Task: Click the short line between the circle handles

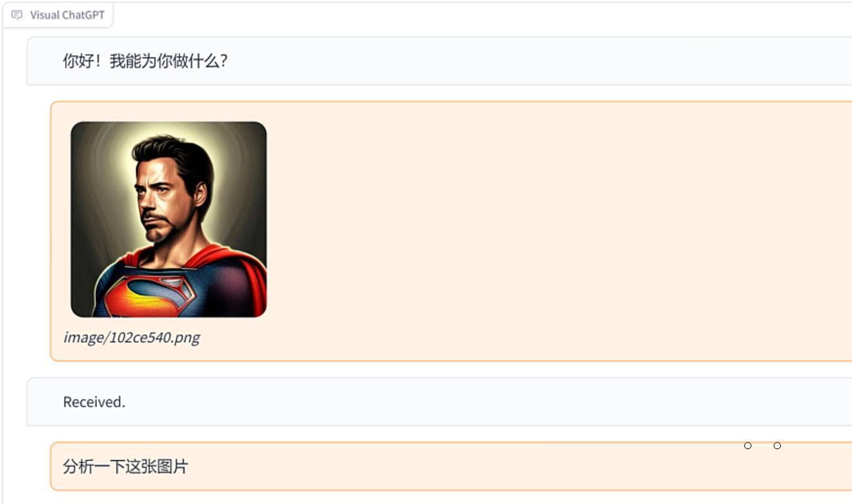Action: click(x=762, y=446)
